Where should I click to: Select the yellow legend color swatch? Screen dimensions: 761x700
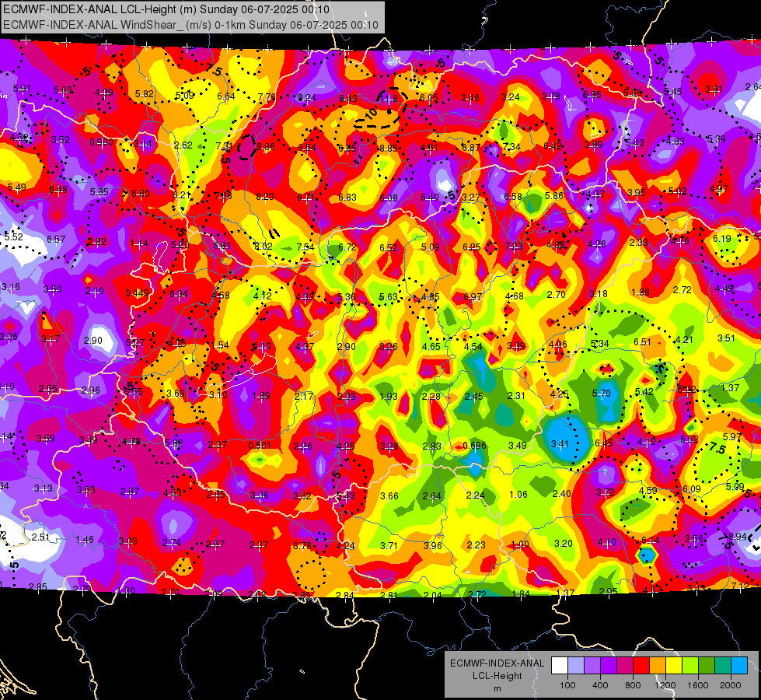tap(674, 666)
